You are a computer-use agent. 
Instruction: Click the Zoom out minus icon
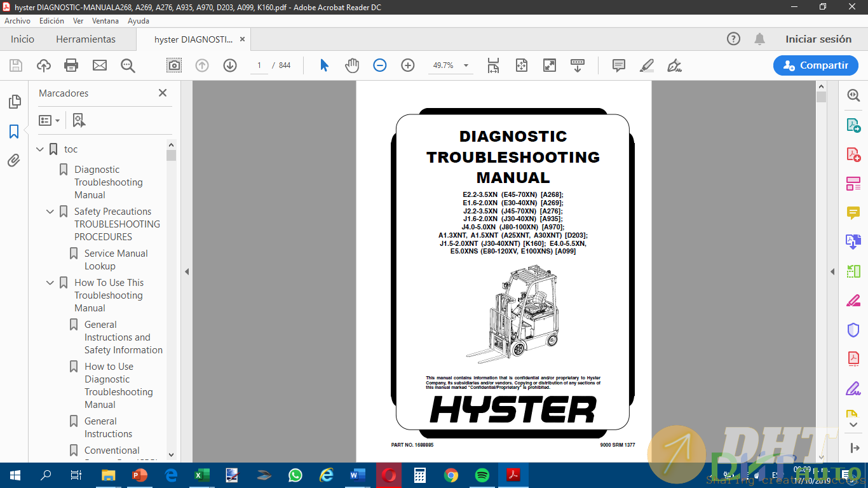click(x=380, y=65)
